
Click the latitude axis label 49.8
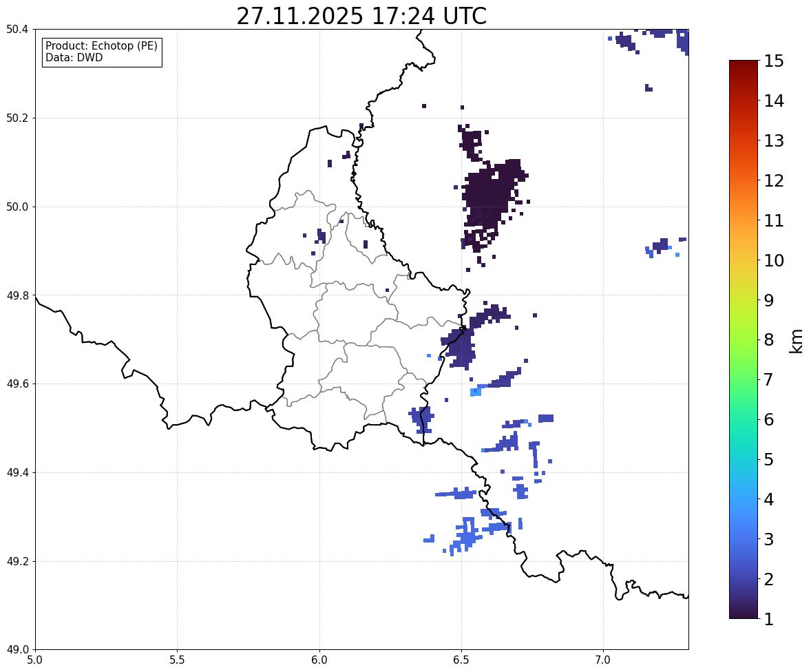pyautogui.click(x=17, y=295)
